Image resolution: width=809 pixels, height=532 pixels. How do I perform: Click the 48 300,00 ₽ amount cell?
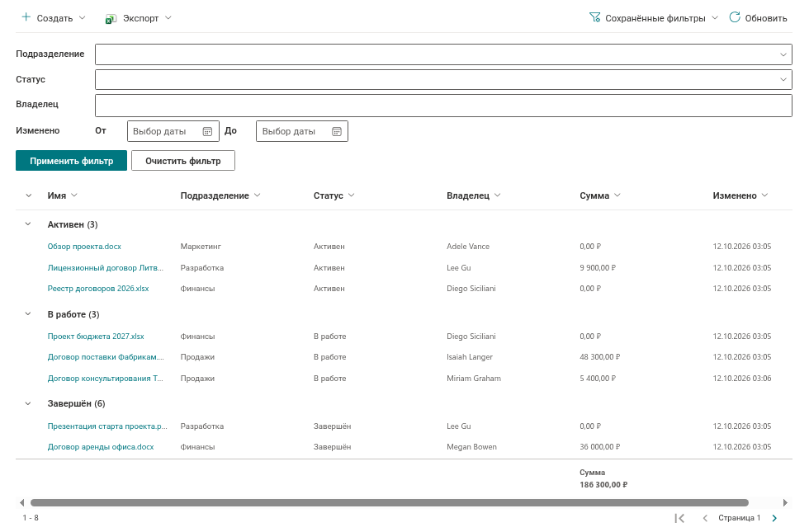pyautogui.click(x=599, y=356)
